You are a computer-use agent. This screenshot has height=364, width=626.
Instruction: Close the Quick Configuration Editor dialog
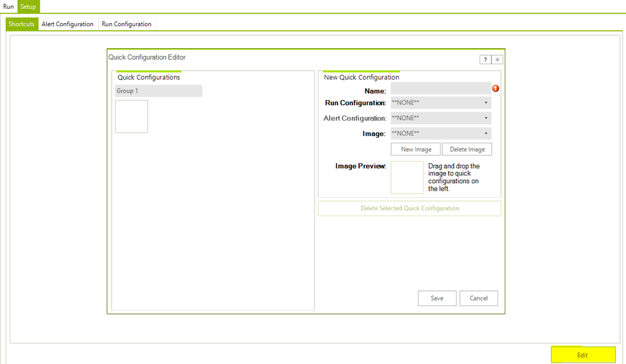pyautogui.click(x=498, y=60)
